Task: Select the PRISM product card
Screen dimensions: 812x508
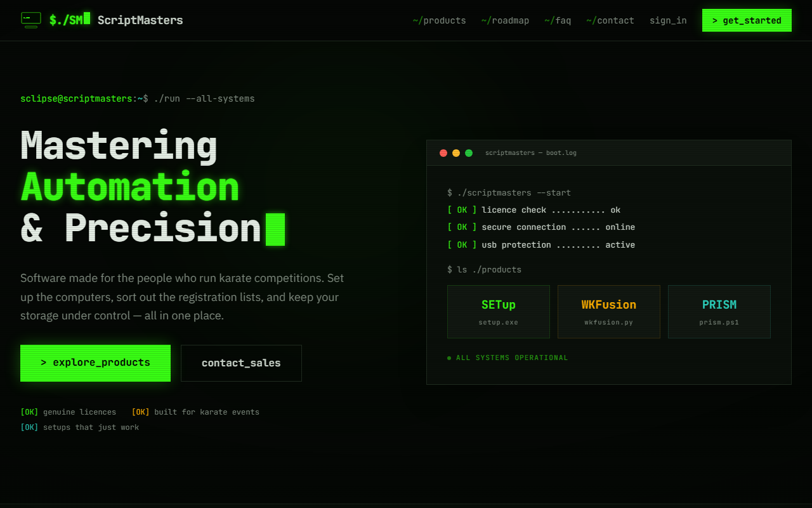Action: pyautogui.click(x=719, y=312)
